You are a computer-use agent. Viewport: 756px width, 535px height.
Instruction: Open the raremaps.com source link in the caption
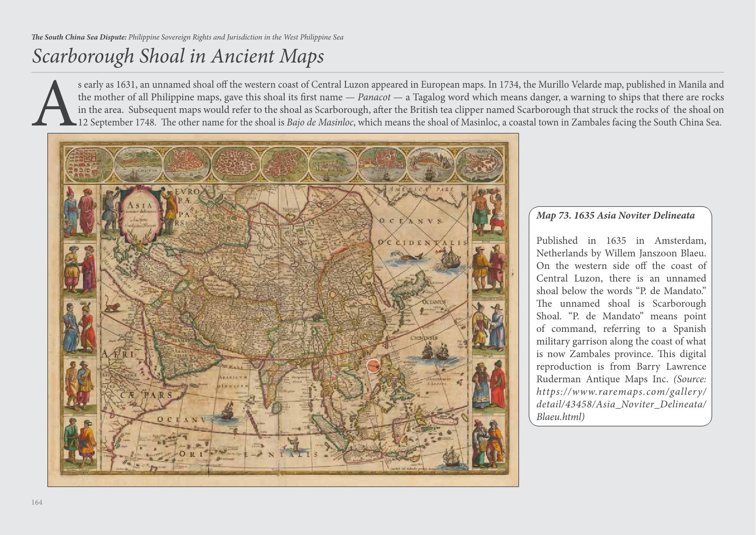pos(621,405)
